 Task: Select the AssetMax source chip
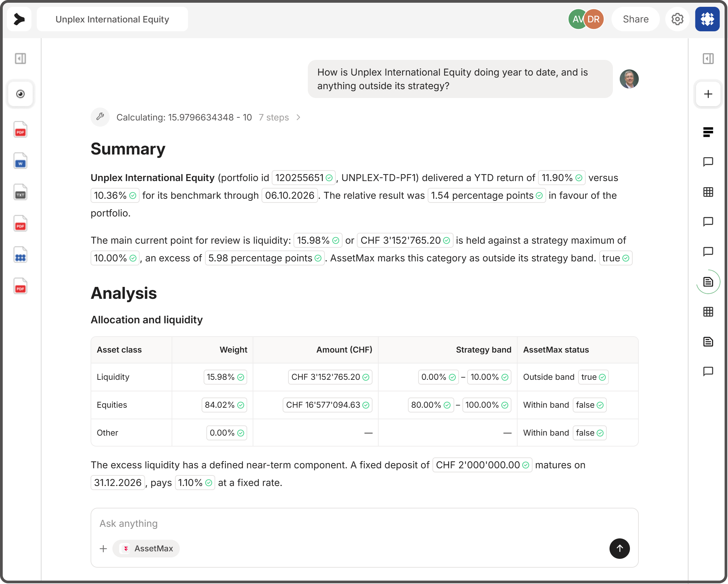pyautogui.click(x=146, y=549)
